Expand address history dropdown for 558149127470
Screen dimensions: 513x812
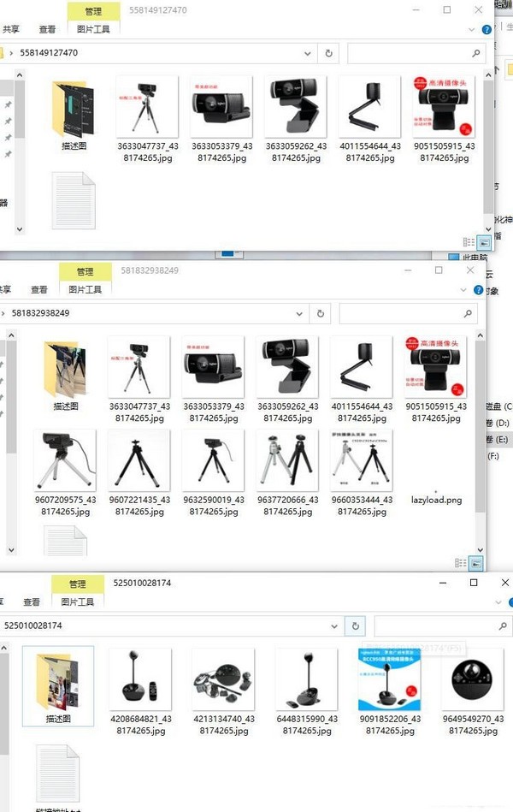[x=308, y=53]
